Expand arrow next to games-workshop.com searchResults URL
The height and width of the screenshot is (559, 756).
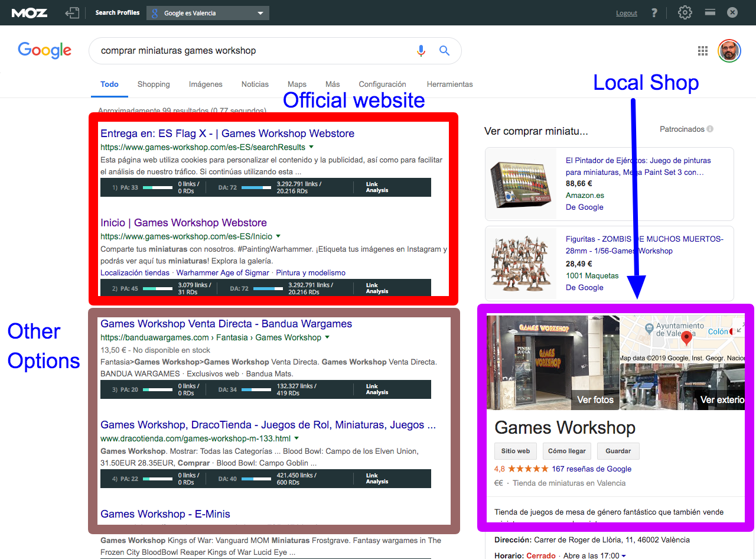pyautogui.click(x=311, y=147)
